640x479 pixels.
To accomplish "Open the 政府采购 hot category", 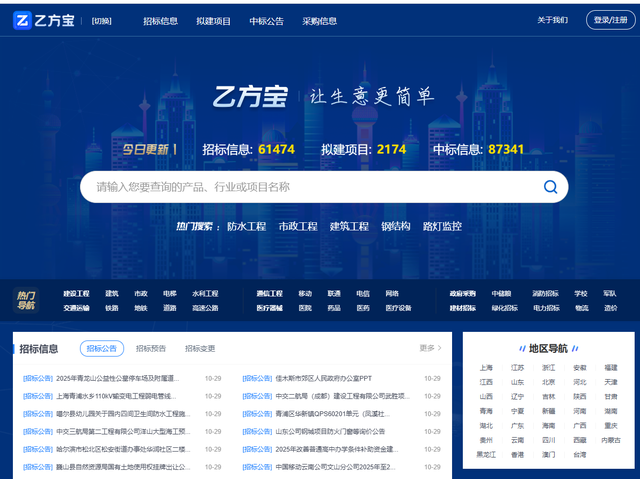I will click(463, 293).
